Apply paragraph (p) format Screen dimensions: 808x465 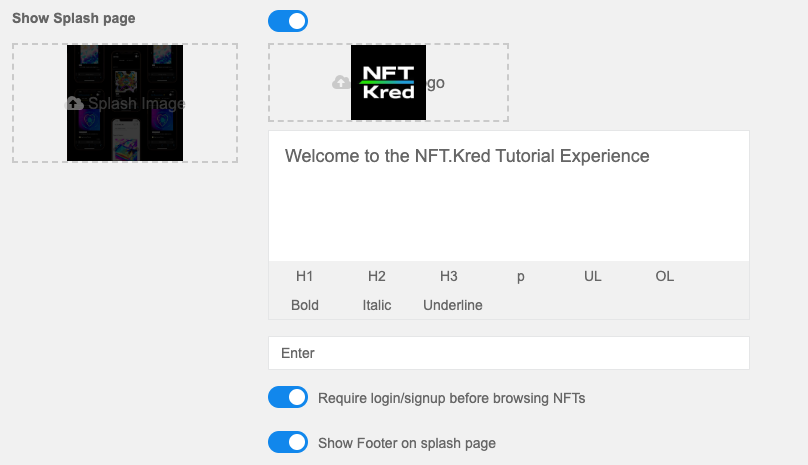point(520,277)
